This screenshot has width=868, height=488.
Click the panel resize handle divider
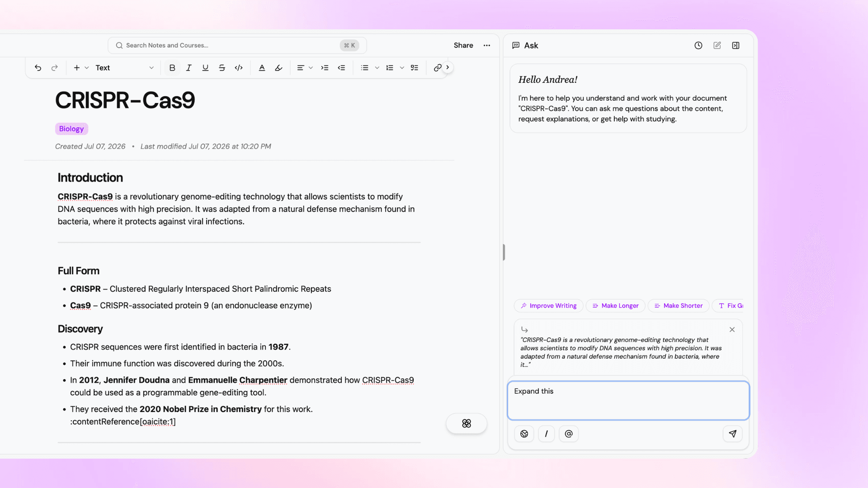[504, 252]
